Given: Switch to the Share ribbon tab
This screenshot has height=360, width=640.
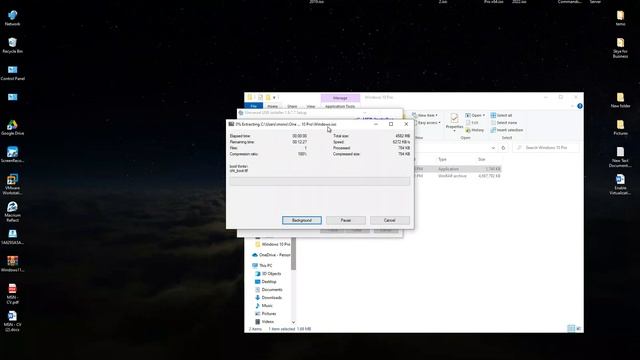Looking at the screenshot, I should (x=292, y=106).
